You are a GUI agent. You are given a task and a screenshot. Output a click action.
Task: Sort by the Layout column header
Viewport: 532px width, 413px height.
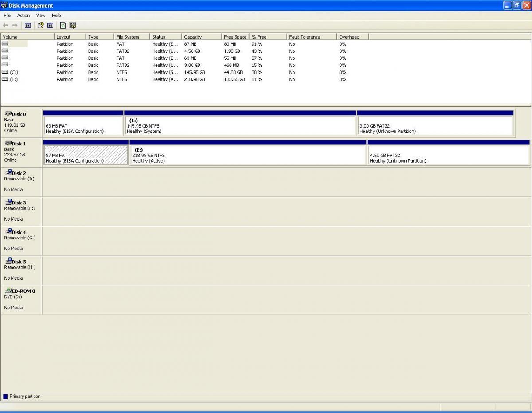pyautogui.click(x=70, y=37)
